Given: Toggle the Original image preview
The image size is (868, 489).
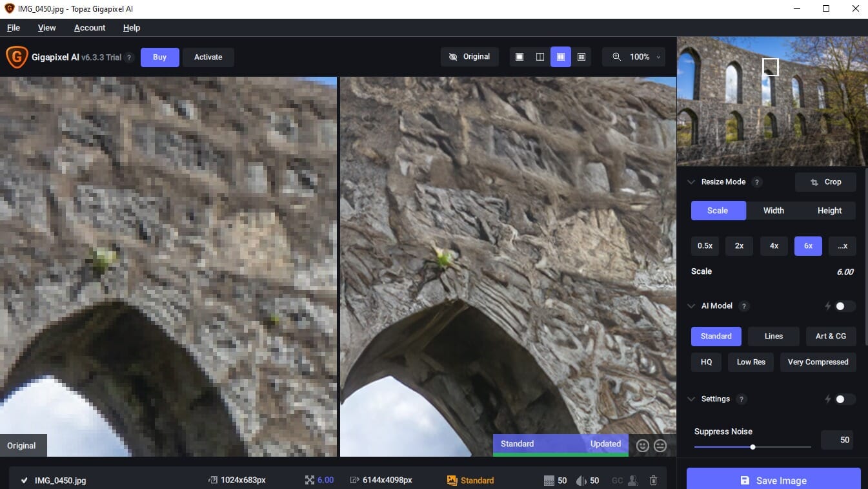Looking at the screenshot, I should coord(470,57).
